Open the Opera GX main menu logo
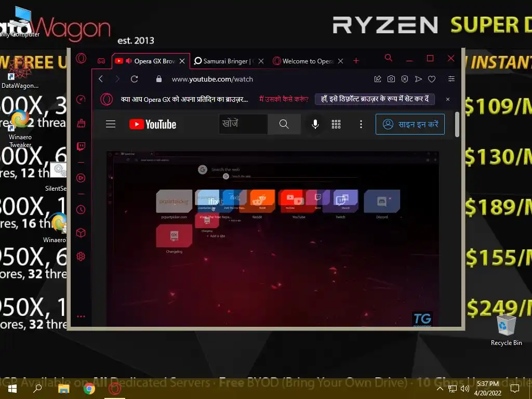Image resolution: width=532 pixels, height=399 pixels. 81,58
